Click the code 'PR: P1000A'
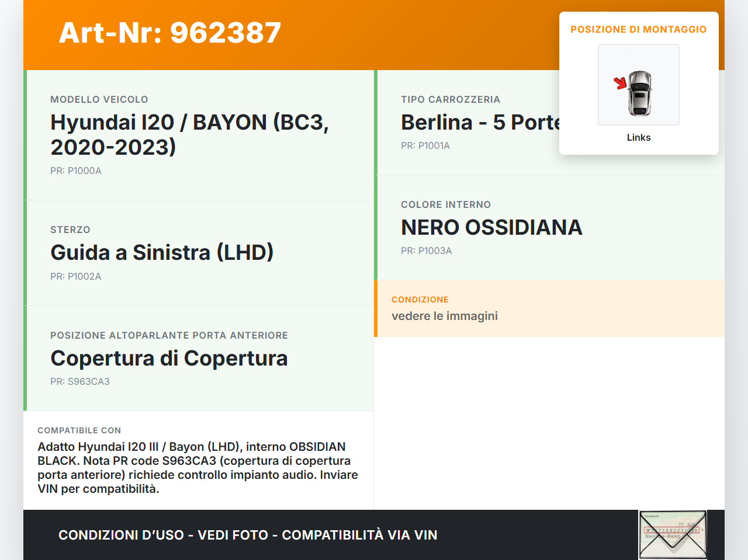The width and height of the screenshot is (748, 560). coord(76,171)
